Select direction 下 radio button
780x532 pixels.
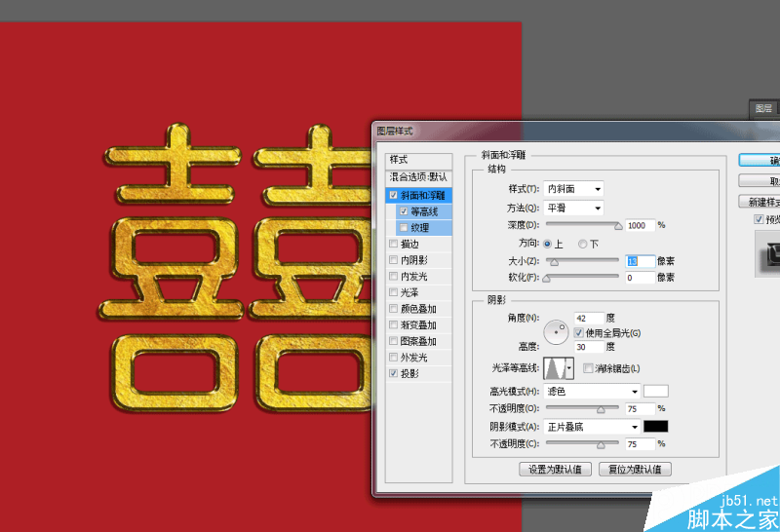click(582, 244)
